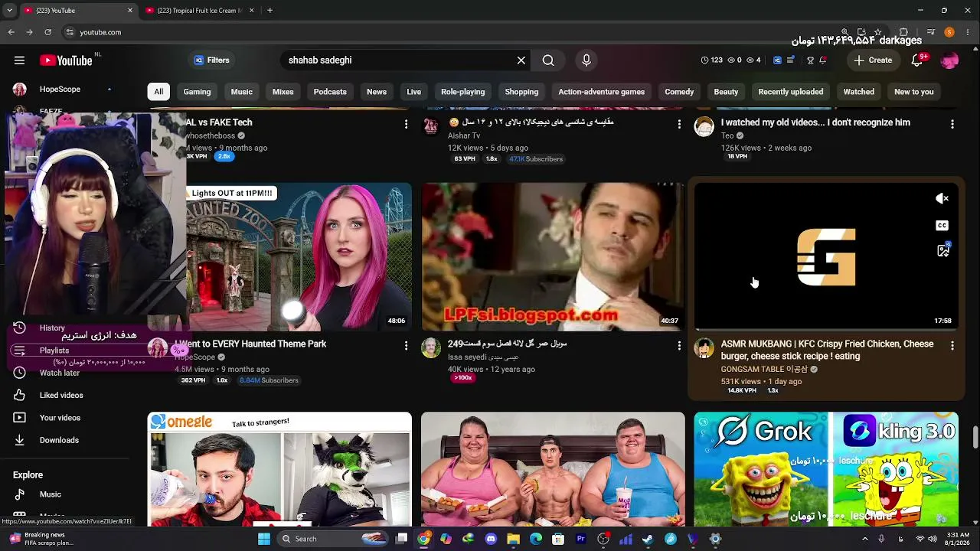Open the Grok kling 3.0 SpongeBob thumbnail
The image size is (980, 551).
(826, 469)
